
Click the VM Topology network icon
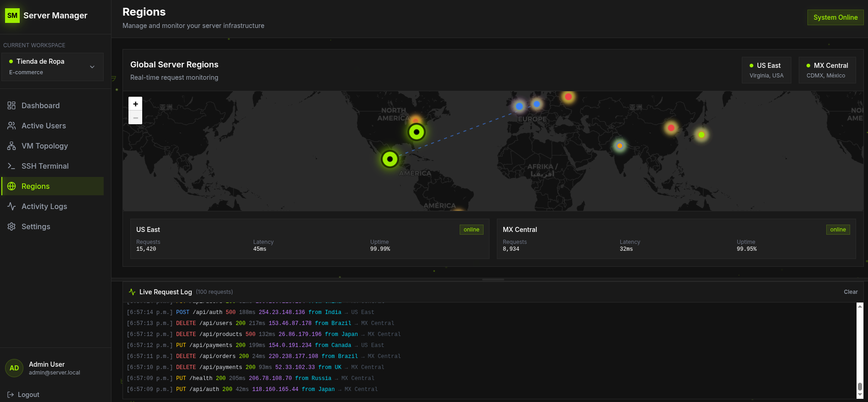(x=11, y=146)
